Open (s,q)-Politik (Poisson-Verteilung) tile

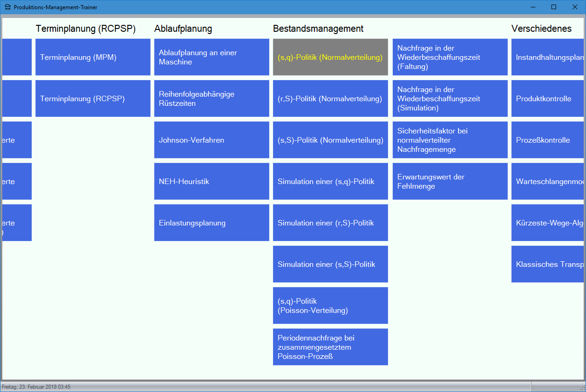point(330,306)
